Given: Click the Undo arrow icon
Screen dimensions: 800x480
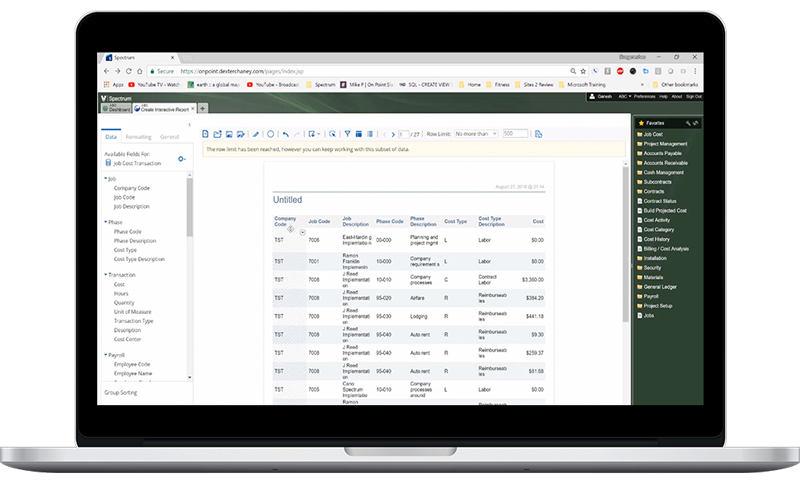Looking at the screenshot, I should coord(286,134).
